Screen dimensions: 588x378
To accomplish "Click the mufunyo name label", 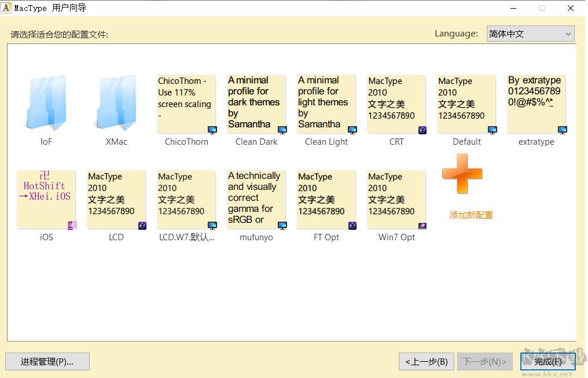I will click(x=256, y=237).
